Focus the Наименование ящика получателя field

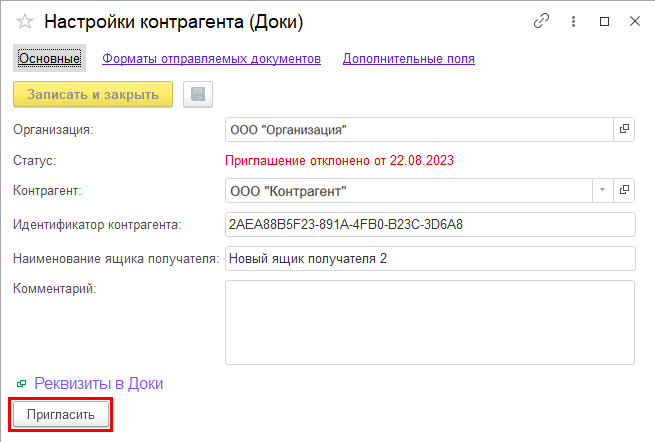(430, 259)
